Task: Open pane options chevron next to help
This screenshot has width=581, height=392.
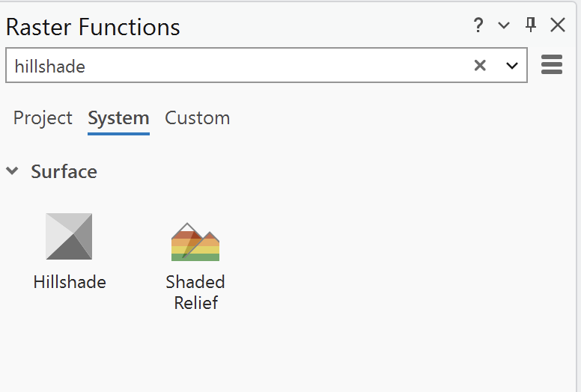Action: (504, 25)
